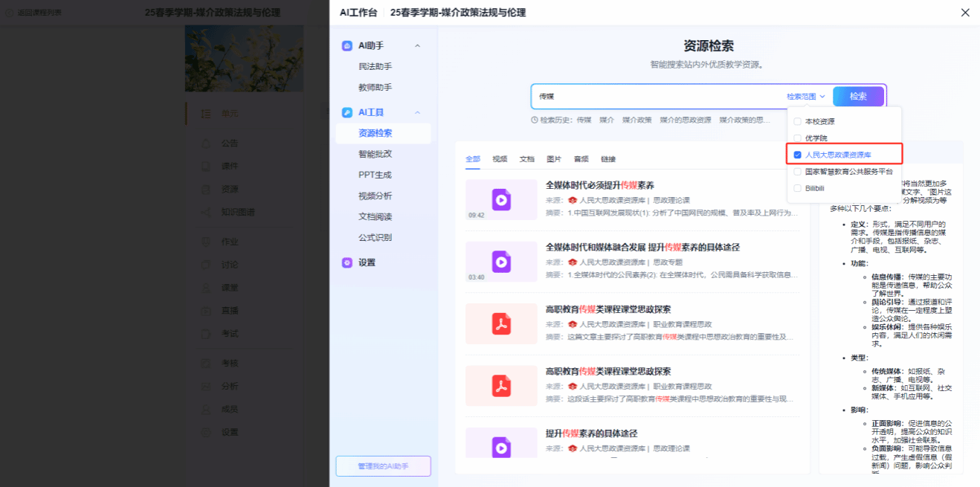Uncheck the 人民大思政课资源库 checkbox

[798, 155]
